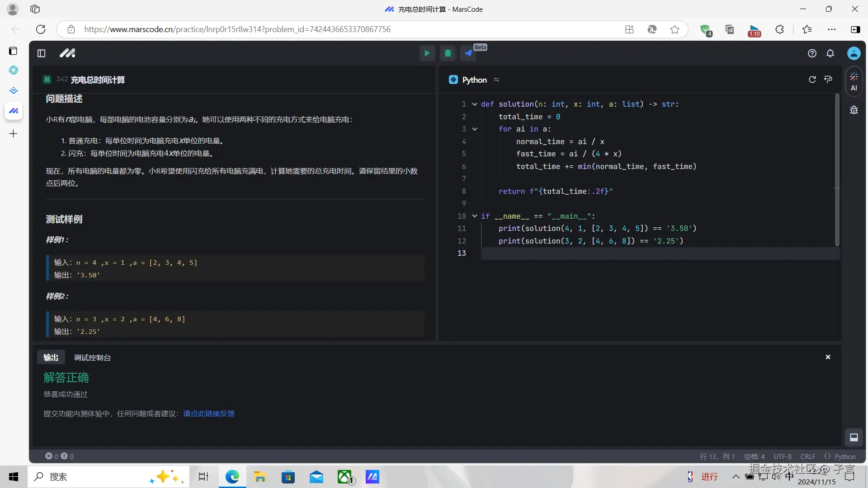Open the report issue icon below AI
Screen dimensions: 868x488
854,110
